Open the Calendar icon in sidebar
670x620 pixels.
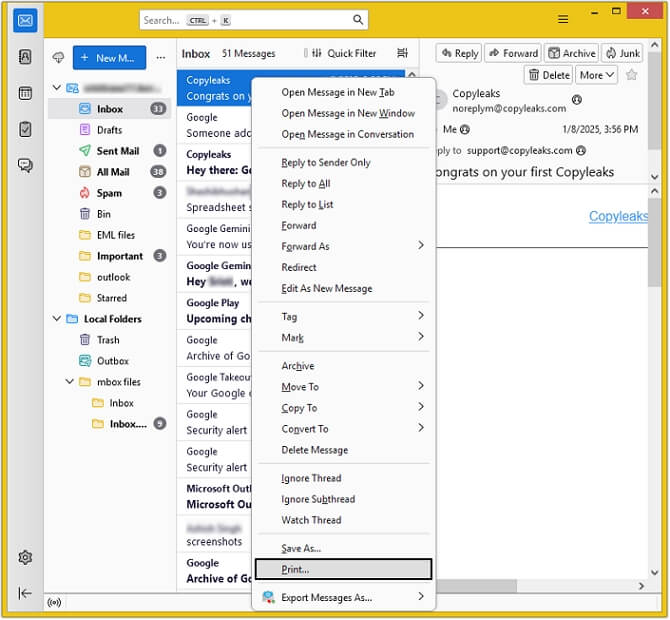click(25, 93)
